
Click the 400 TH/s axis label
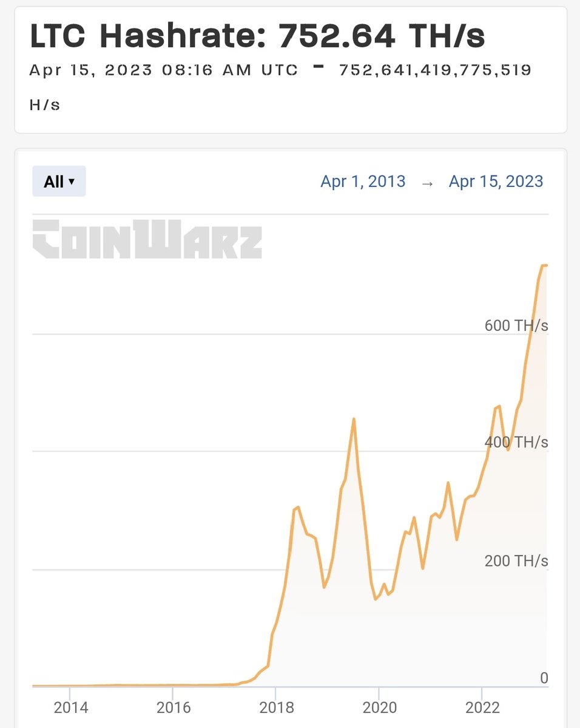click(516, 442)
